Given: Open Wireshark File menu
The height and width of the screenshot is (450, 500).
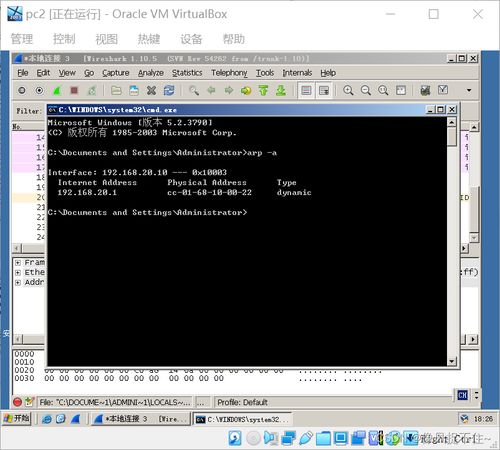Looking at the screenshot, I should click(x=23, y=73).
